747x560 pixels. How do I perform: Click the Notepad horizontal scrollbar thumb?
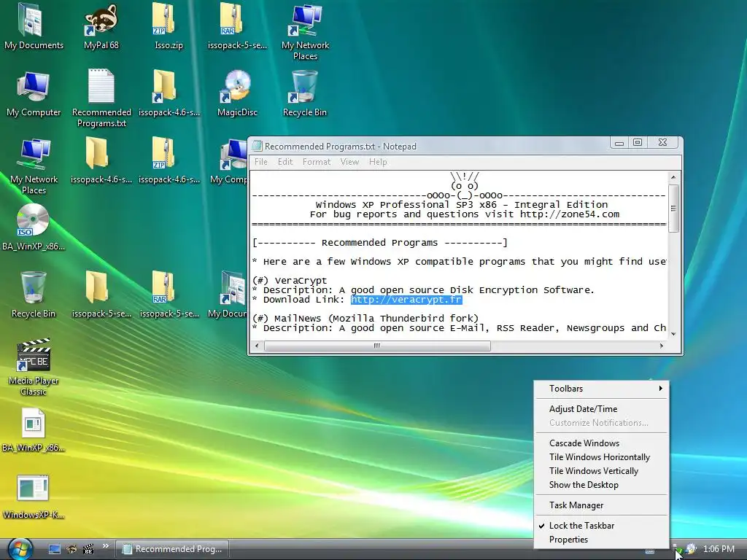pyautogui.click(x=377, y=346)
